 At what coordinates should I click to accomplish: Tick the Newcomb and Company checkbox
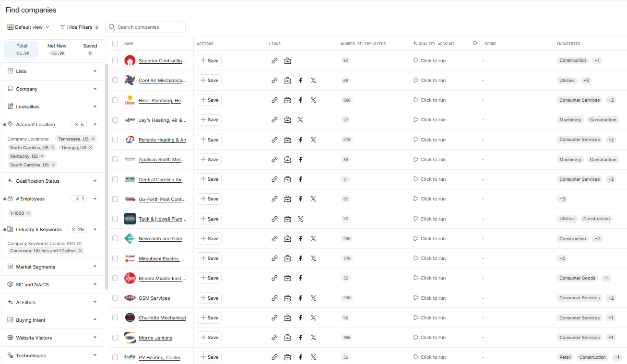coord(115,238)
